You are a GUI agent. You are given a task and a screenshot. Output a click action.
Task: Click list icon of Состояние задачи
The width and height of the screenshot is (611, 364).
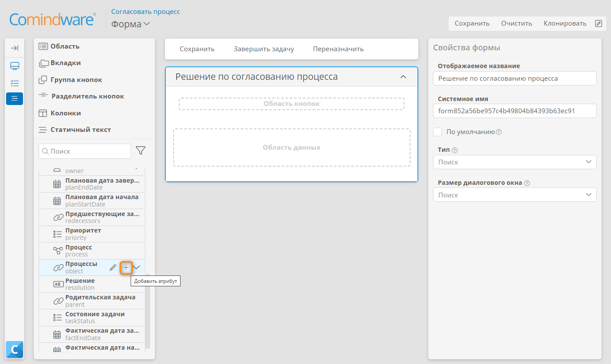tap(57, 318)
